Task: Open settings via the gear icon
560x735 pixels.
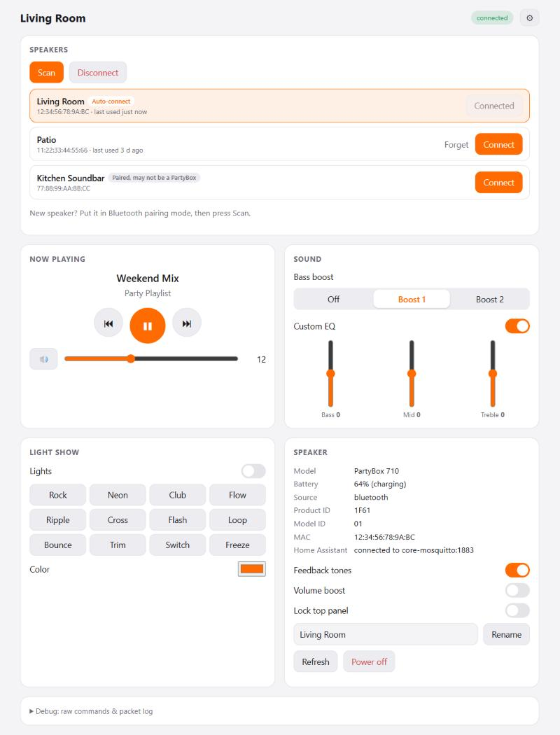Action: [529, 17]
